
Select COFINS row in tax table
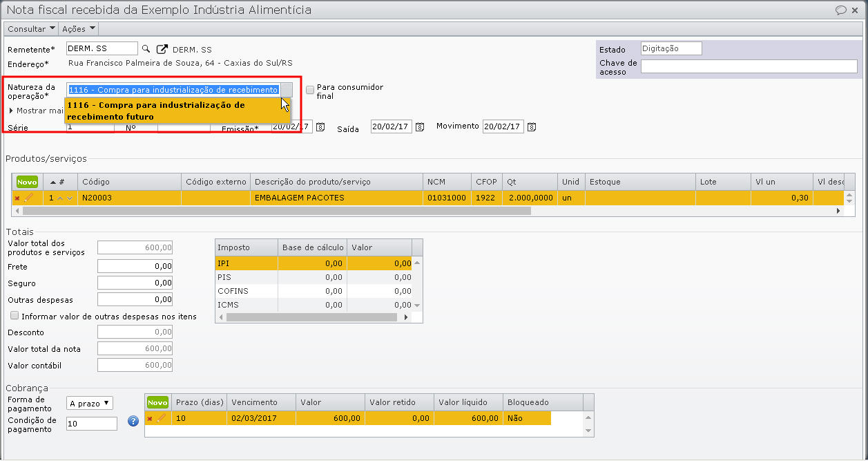314,291
